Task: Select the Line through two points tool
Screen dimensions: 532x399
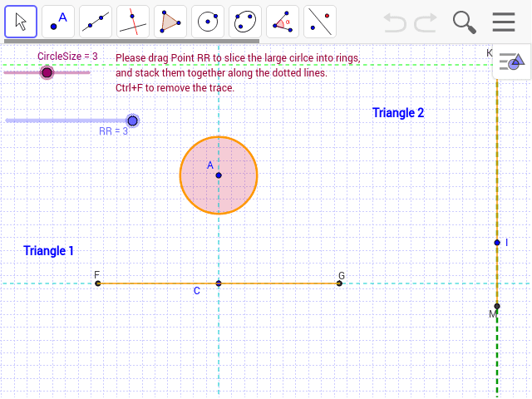Action: pyautogui.click(x=96, y=22)
